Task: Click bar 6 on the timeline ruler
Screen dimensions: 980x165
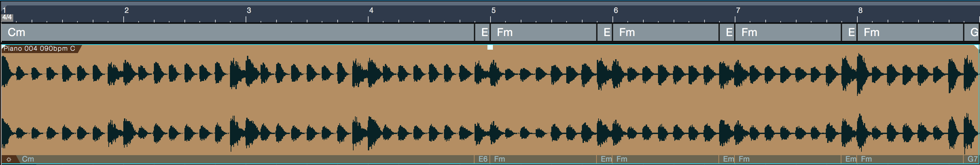Action: pyautogui.click(x=616, y=10)
